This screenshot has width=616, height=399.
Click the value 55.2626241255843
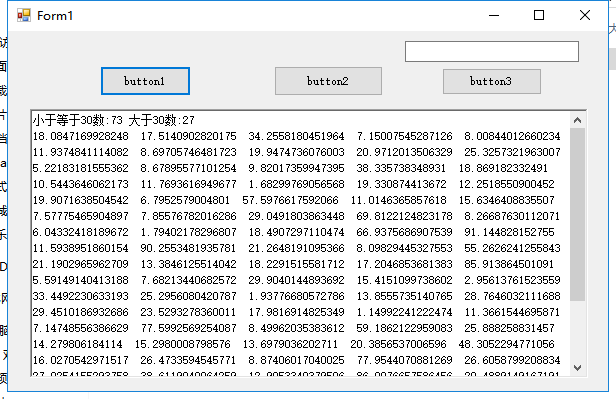coord(512,248)
